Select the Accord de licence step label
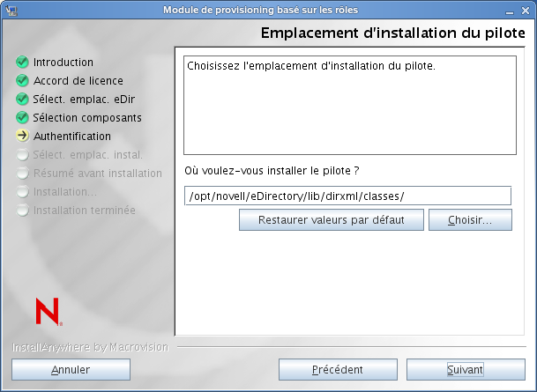This screenshot has height=392, width=537. tap(78, 81)
